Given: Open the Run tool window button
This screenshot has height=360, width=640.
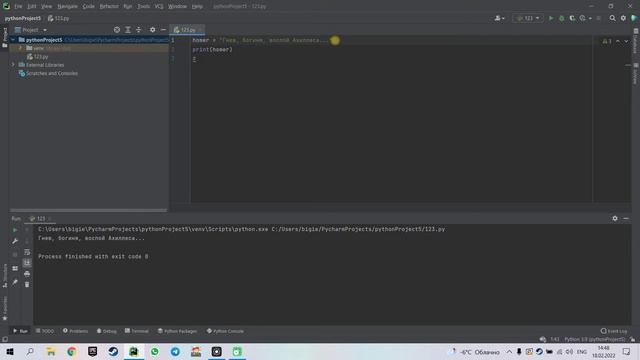Looking at the screenshot, I should pos(20,331).
